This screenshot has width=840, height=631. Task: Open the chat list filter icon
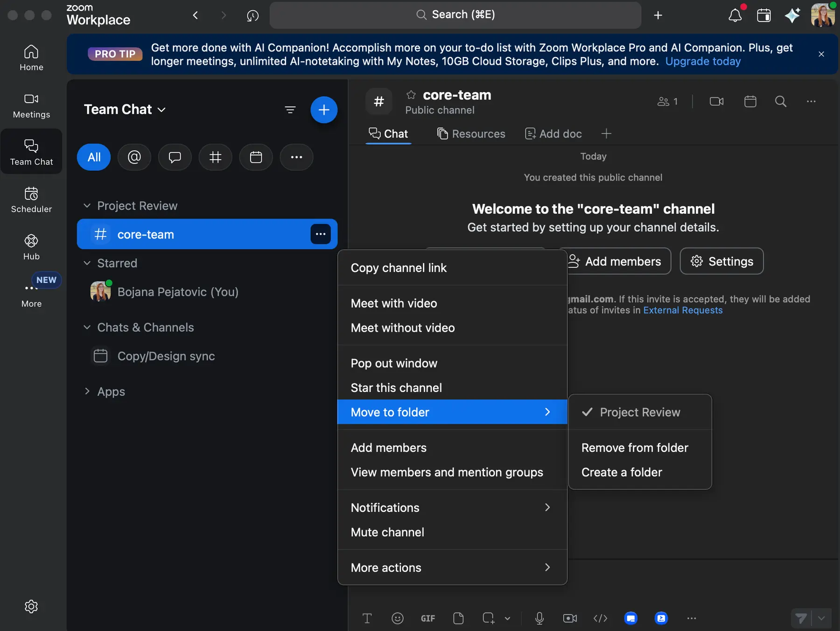click(290, 110)
